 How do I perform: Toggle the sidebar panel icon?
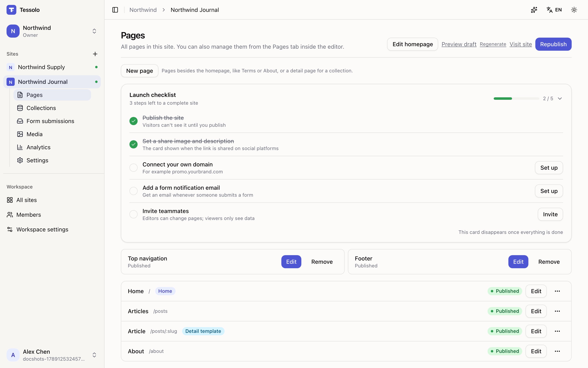(x=115, y=10)
